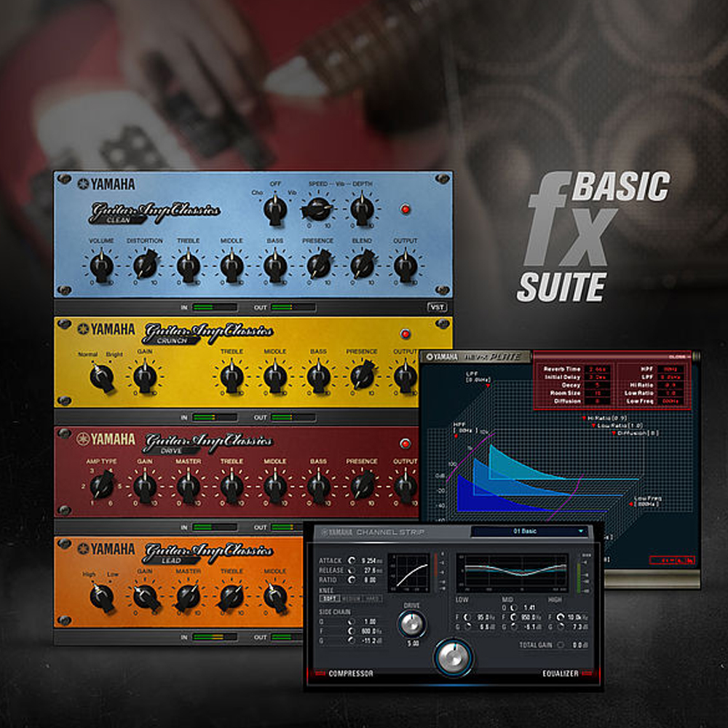Flip the Normal/Bright switch on Crunch amp

coord(102,377)
